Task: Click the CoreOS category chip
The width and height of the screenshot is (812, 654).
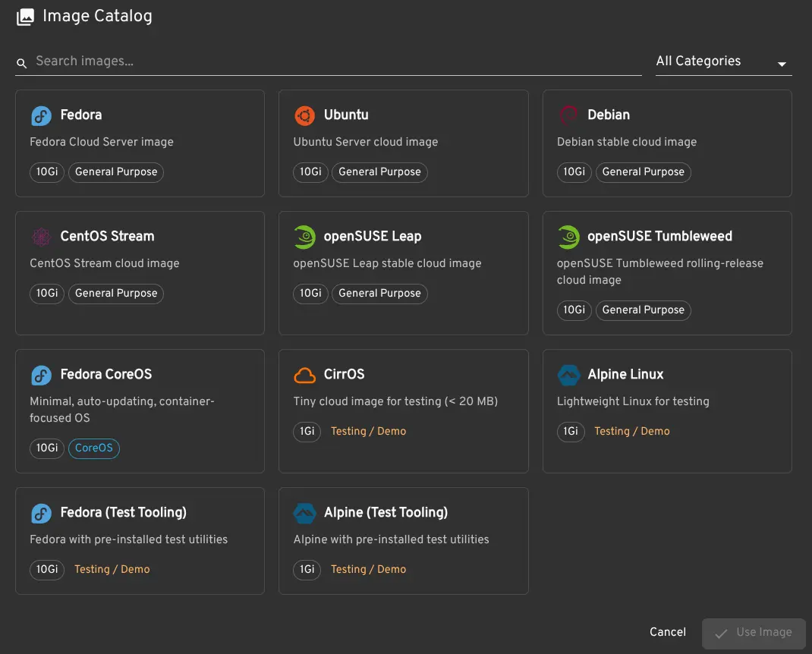Action: pyautogui.click(x=94, y=448)
